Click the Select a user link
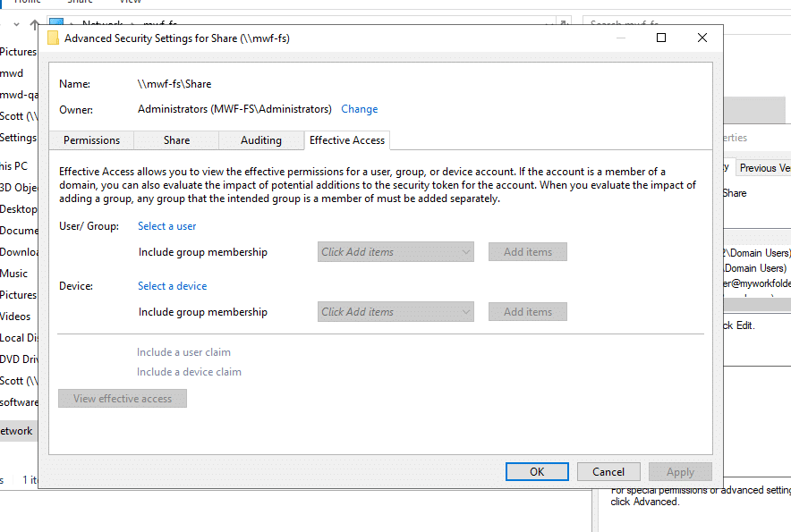This screenshot has height=532, width=791. [x=166, y=226]
